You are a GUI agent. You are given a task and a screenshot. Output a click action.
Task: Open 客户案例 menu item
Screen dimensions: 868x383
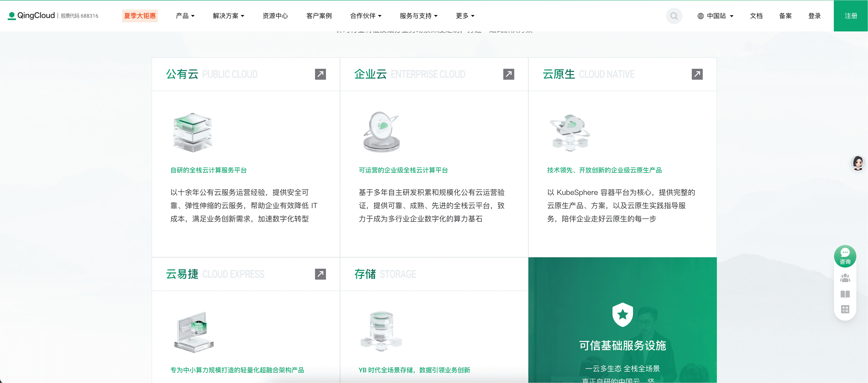coord(319,16)
